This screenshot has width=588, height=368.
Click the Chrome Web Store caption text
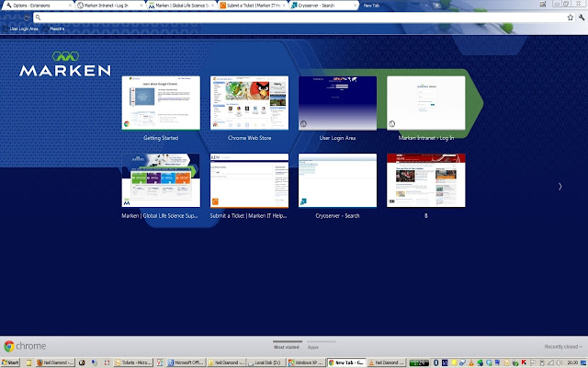click(249, 138)
